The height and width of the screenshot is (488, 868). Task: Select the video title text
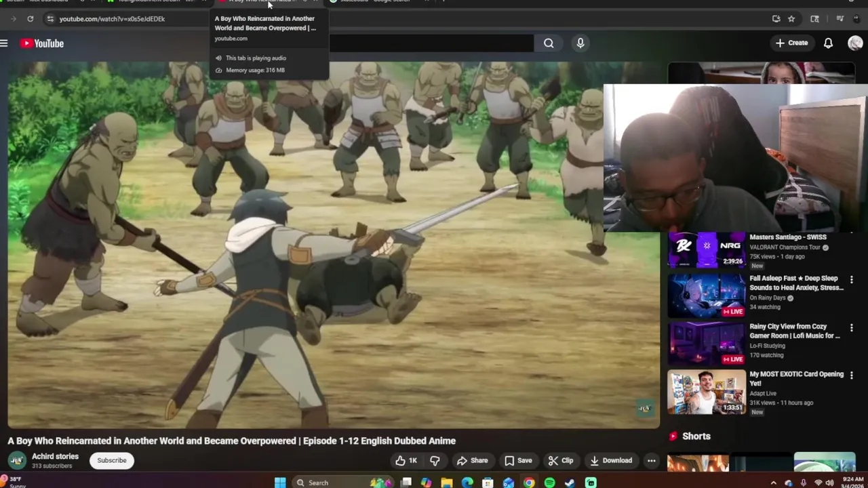(231, 441)
